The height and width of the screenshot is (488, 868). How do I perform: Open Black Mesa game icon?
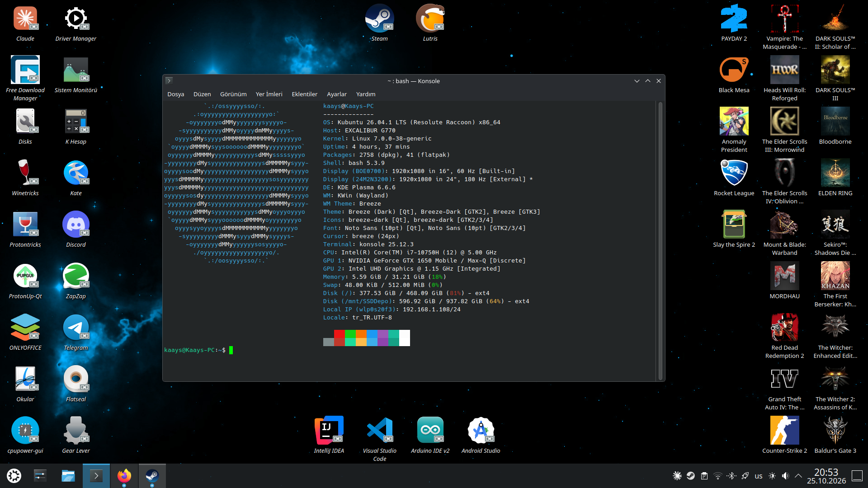coord(734,70)
